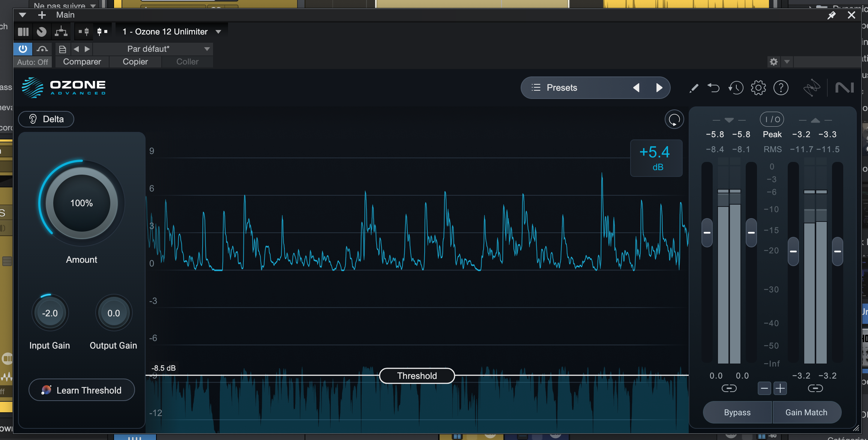Click the reset loop icon above gain readout

click(x=674, y=120)
